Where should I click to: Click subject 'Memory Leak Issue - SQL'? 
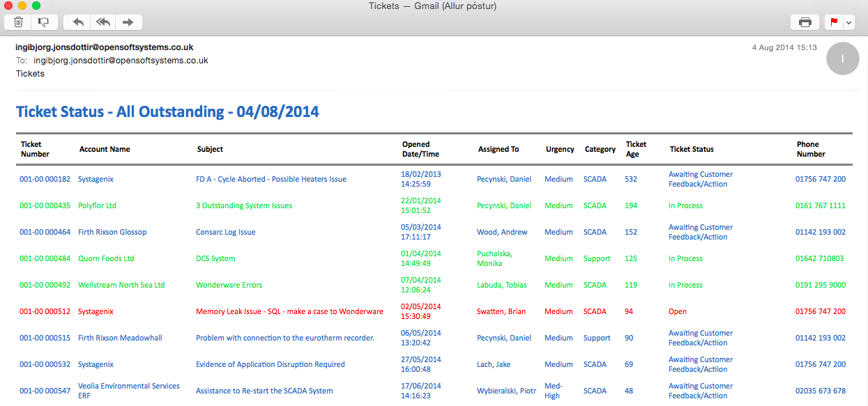[x=289, y=311]
